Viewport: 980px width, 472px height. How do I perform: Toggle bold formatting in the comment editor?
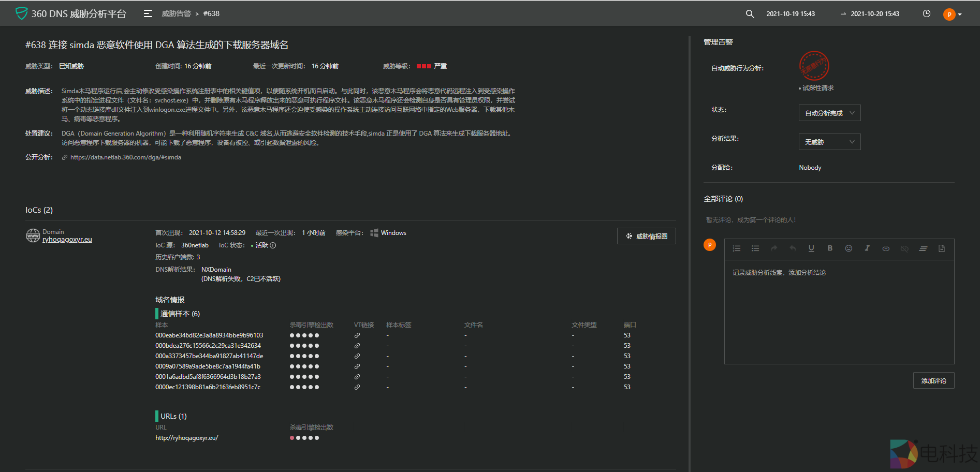[830, 248]
